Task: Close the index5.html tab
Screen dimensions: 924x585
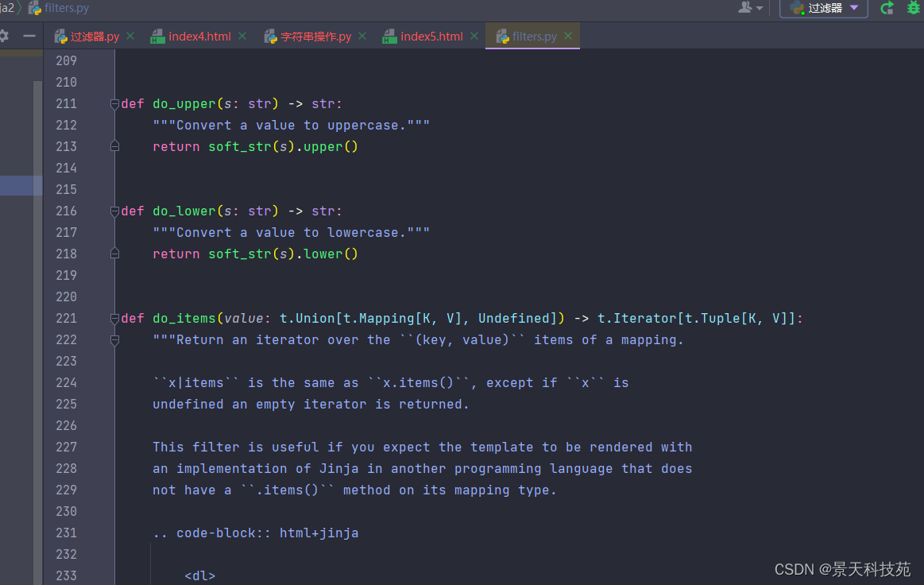Action: tap(474, 37)
